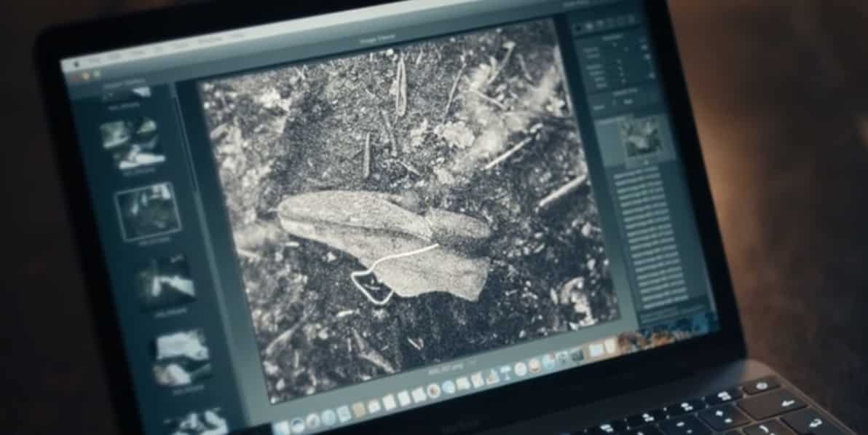Click the top adjustment slider in right panel
This screenshot has width=868, height=435.
(618, 47)
